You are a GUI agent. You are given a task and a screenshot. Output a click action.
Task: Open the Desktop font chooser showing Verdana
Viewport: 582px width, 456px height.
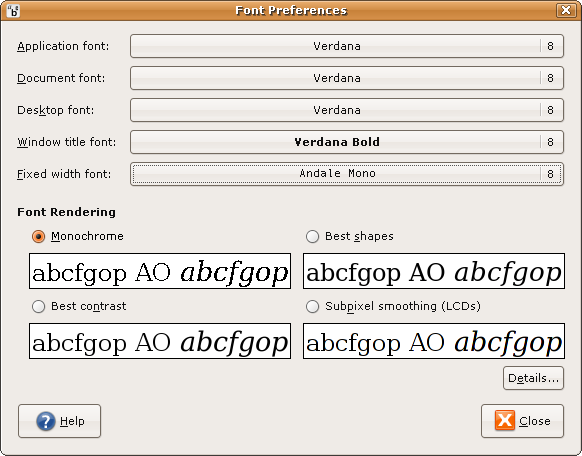pos(347,110)
